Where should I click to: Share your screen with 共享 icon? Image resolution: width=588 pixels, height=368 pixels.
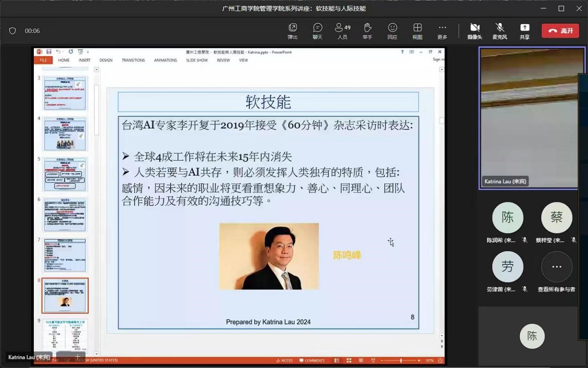click(524, 31)
